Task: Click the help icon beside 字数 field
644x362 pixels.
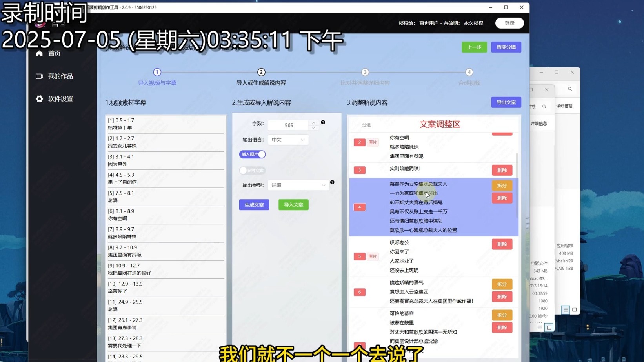Action: tap(323, 122)
